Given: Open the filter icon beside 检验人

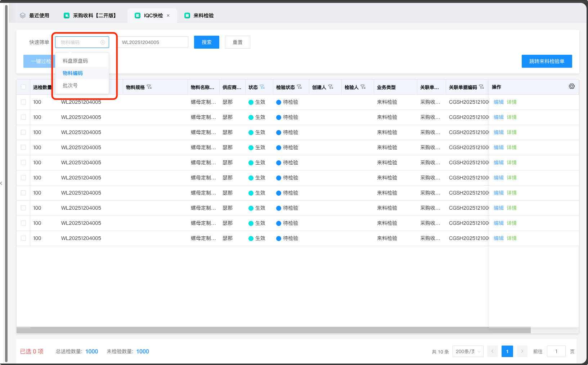Looking at the screenshot, I should 363,87.
